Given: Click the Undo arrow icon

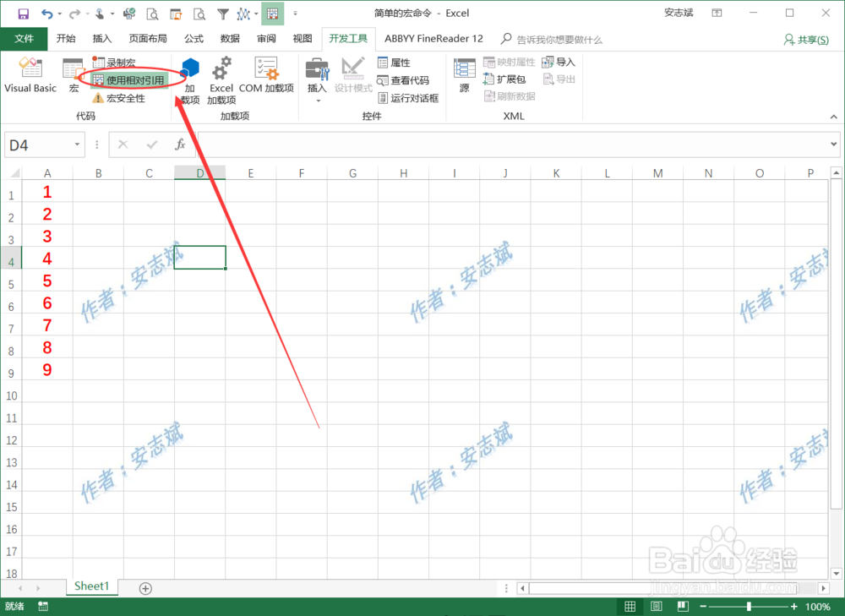Looking at the screenshot, I should (x=47, y=14).
